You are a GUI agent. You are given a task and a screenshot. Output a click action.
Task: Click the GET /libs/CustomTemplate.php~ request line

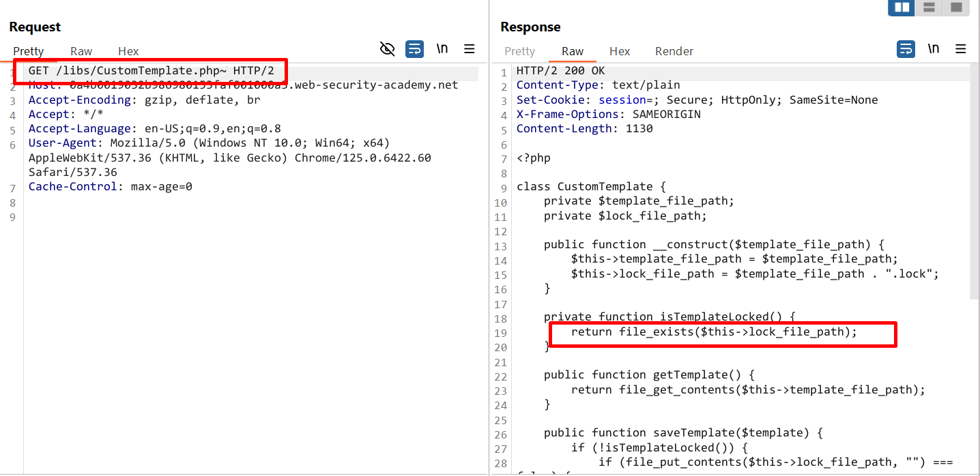pos(151,71)
